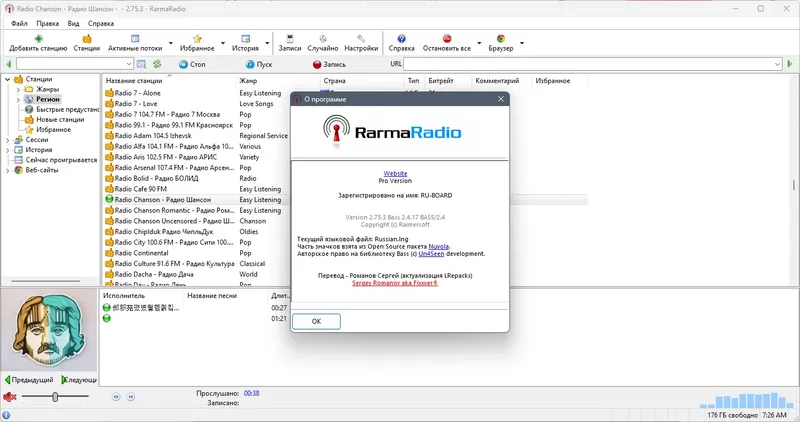The height and width of the screenshot is (422, 800).
Task: Click the forward round button near volume
Action: [x=131, y=396]
